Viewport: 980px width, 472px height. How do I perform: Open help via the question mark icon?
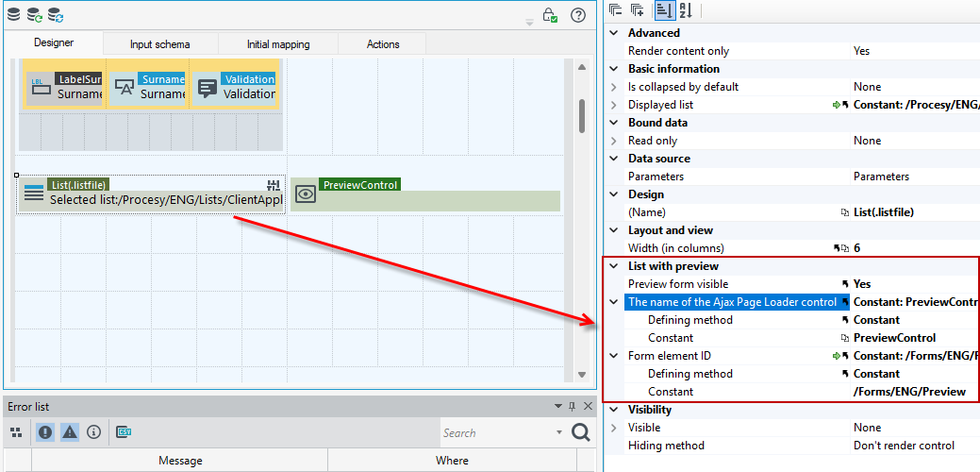point(578,15)
